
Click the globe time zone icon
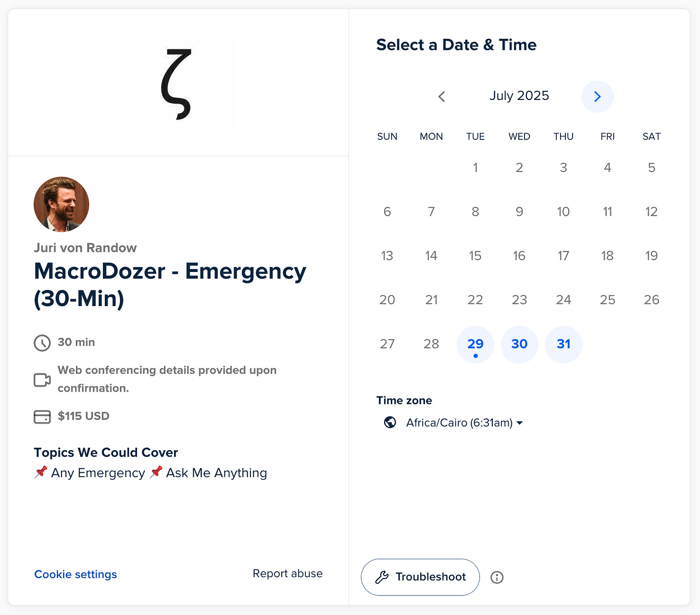click(390, 422)
